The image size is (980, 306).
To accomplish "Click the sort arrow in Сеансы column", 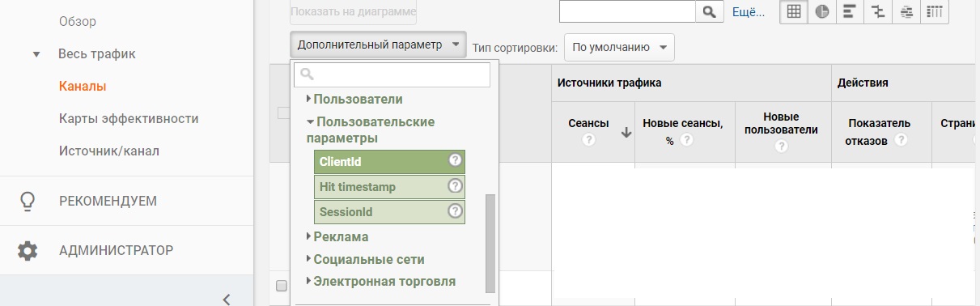I will click(x=626, y=134).
